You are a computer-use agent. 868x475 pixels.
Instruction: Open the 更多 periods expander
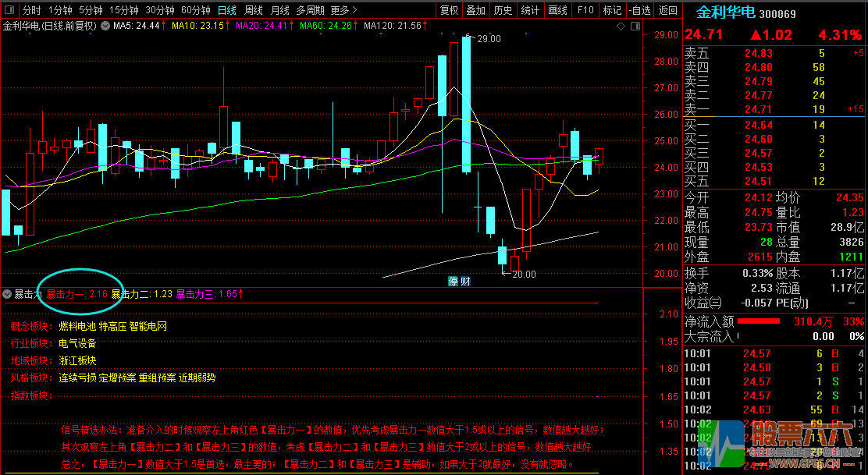pyautogui.click(x=343, y=10)
